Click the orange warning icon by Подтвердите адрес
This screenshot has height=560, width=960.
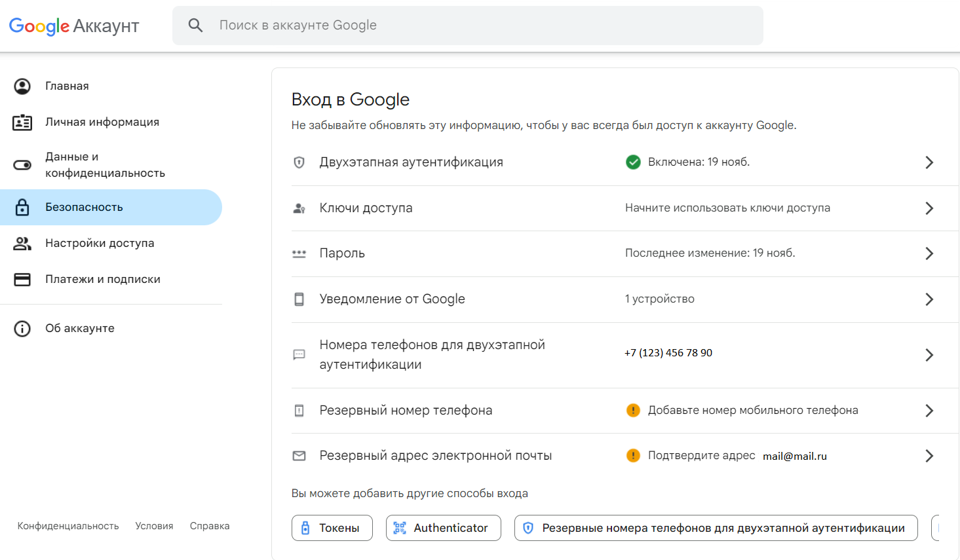coord(633,455)
